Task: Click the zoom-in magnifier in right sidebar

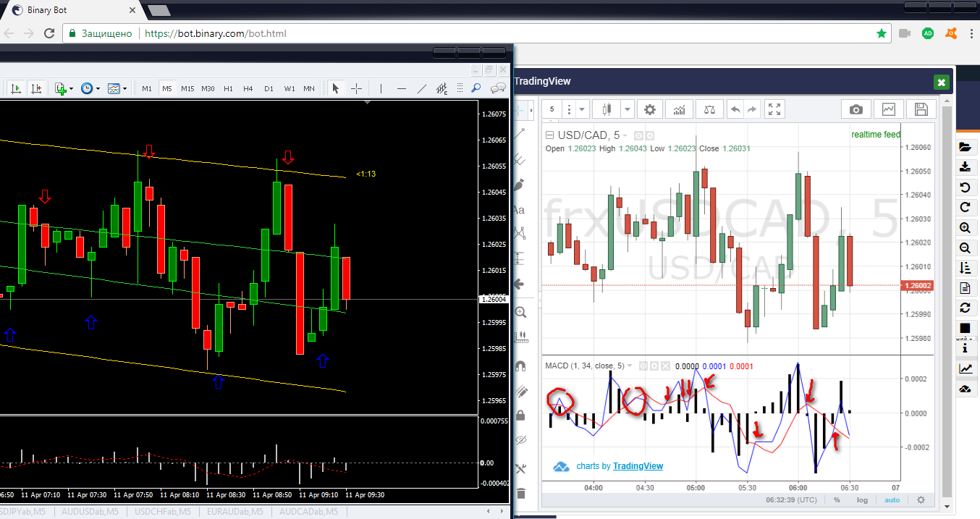Action: point(964,228)
